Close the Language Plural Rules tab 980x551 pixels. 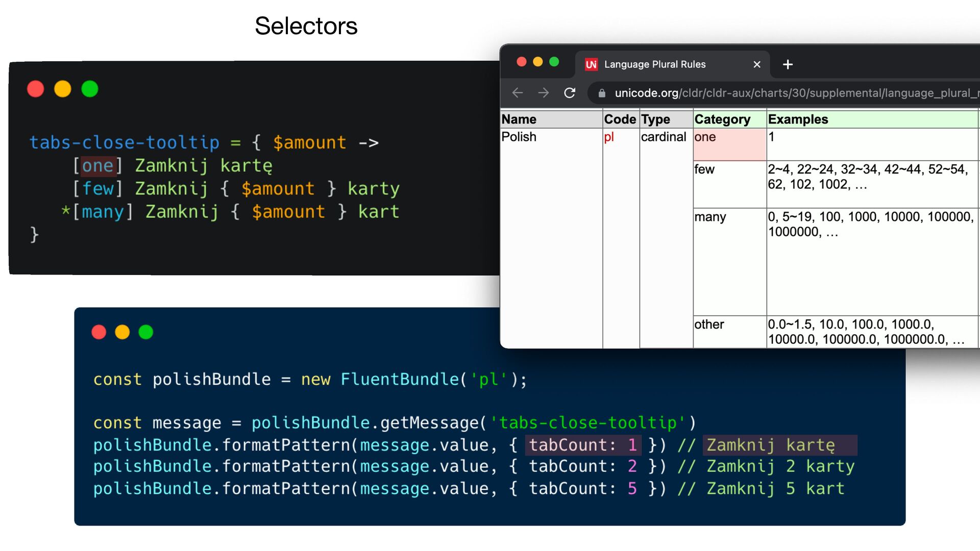(x=757, y=64)
